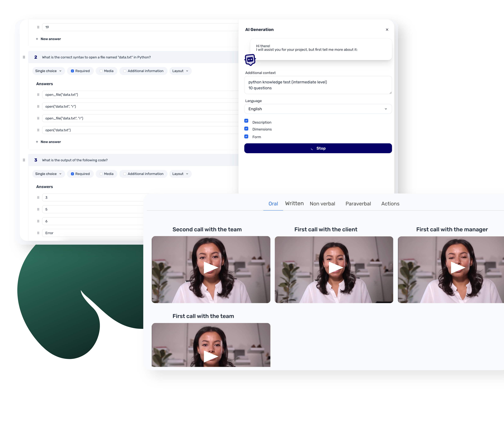Screen dimensions: 504x429
Task: Enable Additional information on question 3
Action: pos(125,174)
